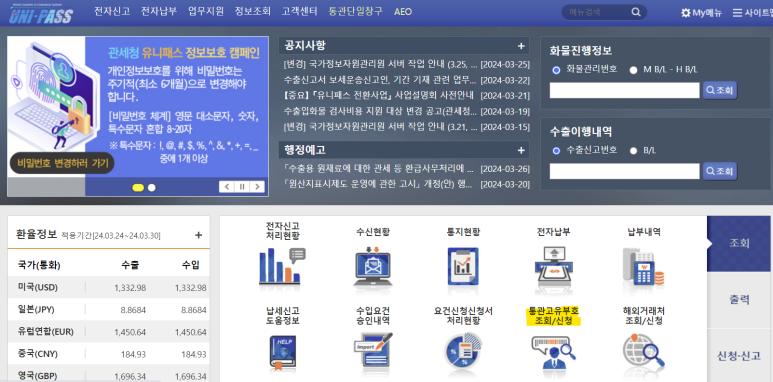This screenshot has height=382, width=773.
Task: Switch to the 출력 side tab
Action: [x=739, y=300]
